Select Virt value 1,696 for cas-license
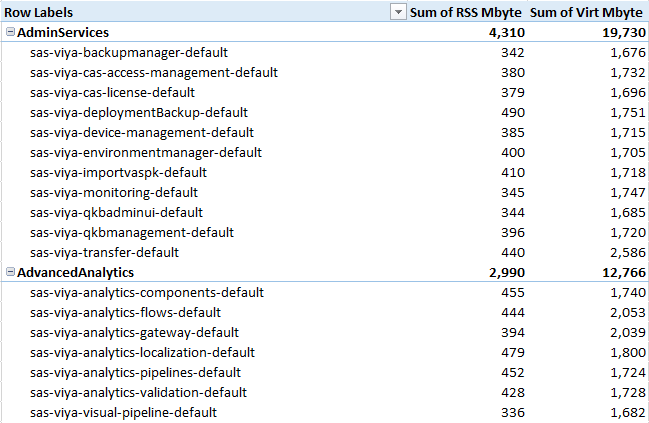Image resolution: width=649 pixels, height=423 pixels. tap(628, 93)
